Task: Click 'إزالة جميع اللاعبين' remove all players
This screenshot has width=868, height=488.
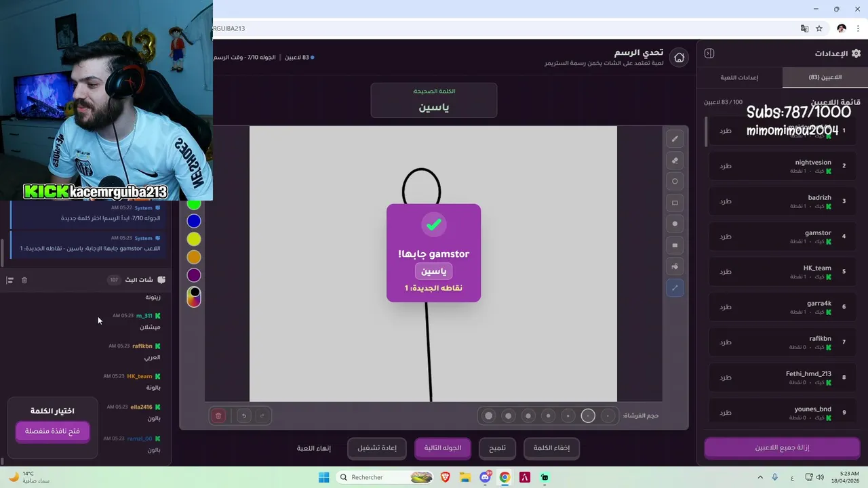Action: click(782, 447)
